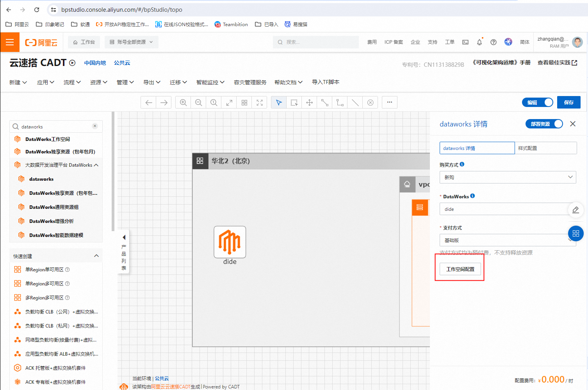Click the circled X icon in toolbar

[x=370, y=103]
